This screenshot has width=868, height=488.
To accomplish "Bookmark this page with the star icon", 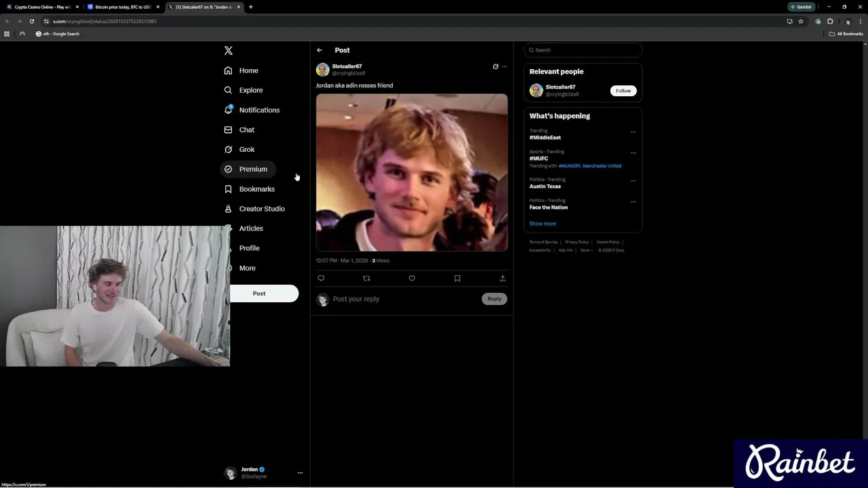I will (801, 21).
